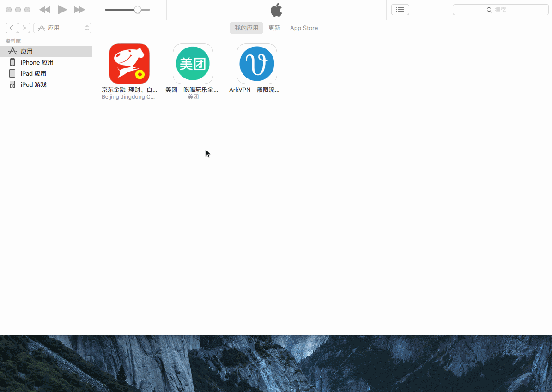Toggle the list view switcher button
The height and width of the screenshot is (392, 552).
pyautogui.click(x=400, y=9)
